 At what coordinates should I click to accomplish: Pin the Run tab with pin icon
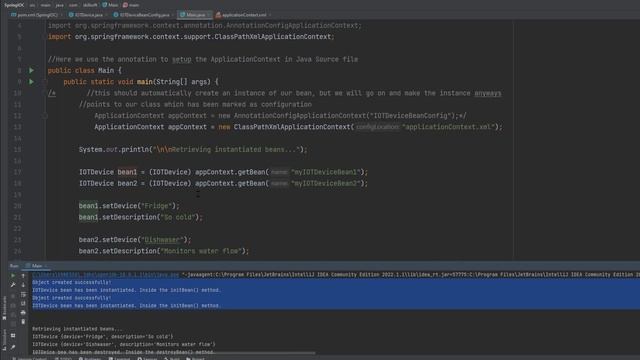(13, 347)
